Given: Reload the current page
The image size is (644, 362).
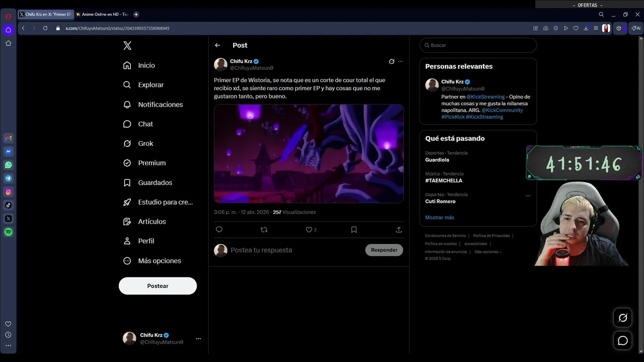Looking at the screenshot, I should coord(45,28).
